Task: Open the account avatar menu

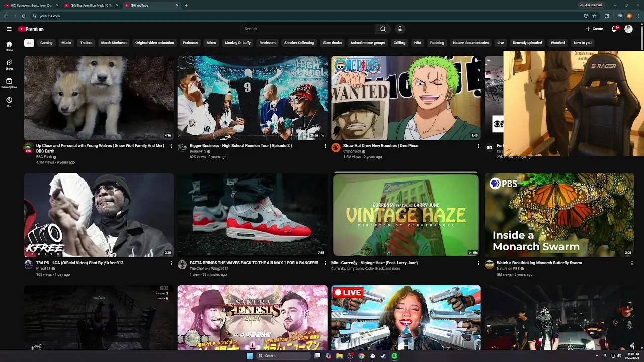Action: (x=628, y=29)
